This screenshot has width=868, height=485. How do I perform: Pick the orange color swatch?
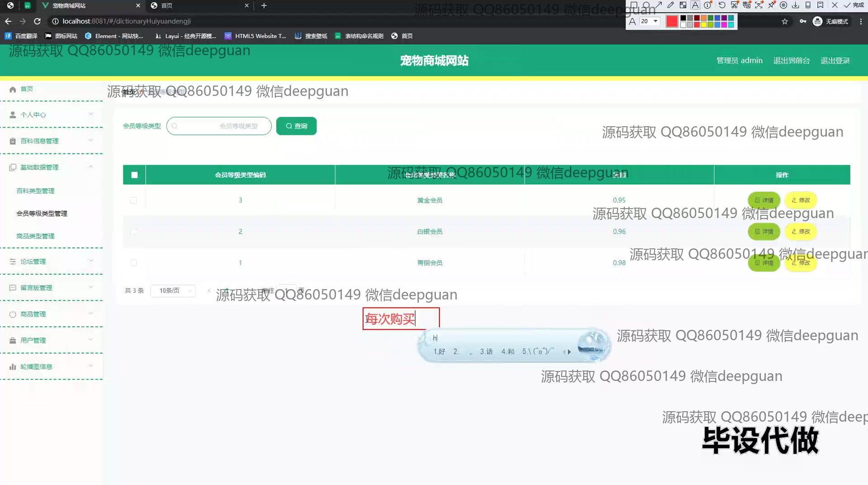point(703,18)
